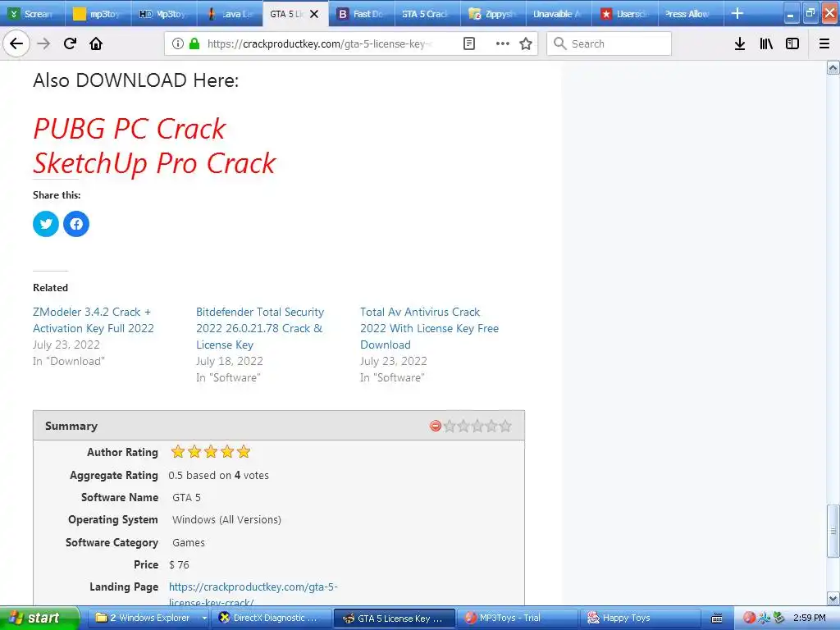
Task: Switch to the first mp3toy tab
Action: click(x=98, y=14)
